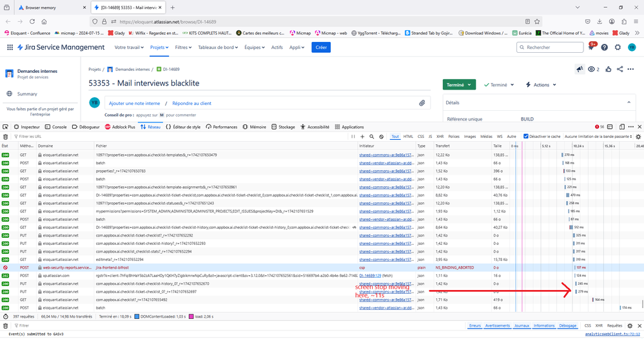Image resolution: width=644 pixels, height=346 pixels.
Task: Toggle devtools responsive design mode icon
Action: point(622,127)
